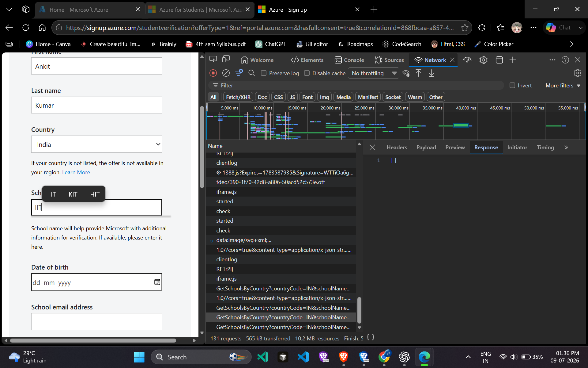Show more favorites bar items
The height and width of the screenshot is (368, 588).
(x=571, y=44)
